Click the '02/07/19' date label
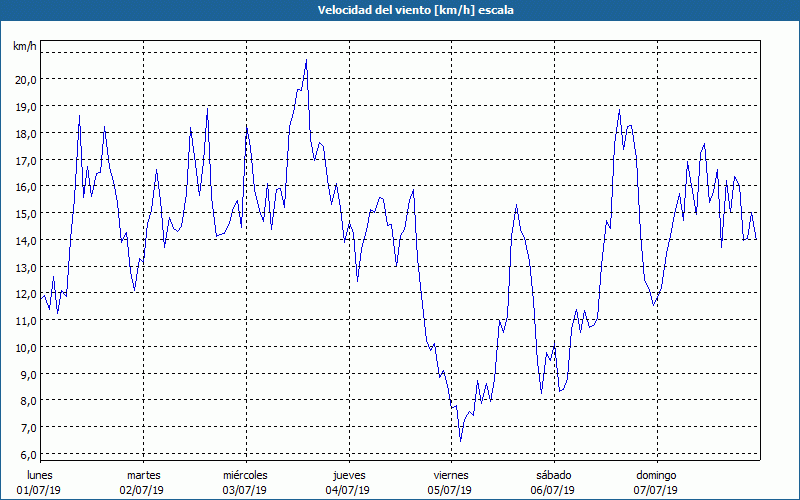Viewport: 800px width, 500px height. point(142,490)
